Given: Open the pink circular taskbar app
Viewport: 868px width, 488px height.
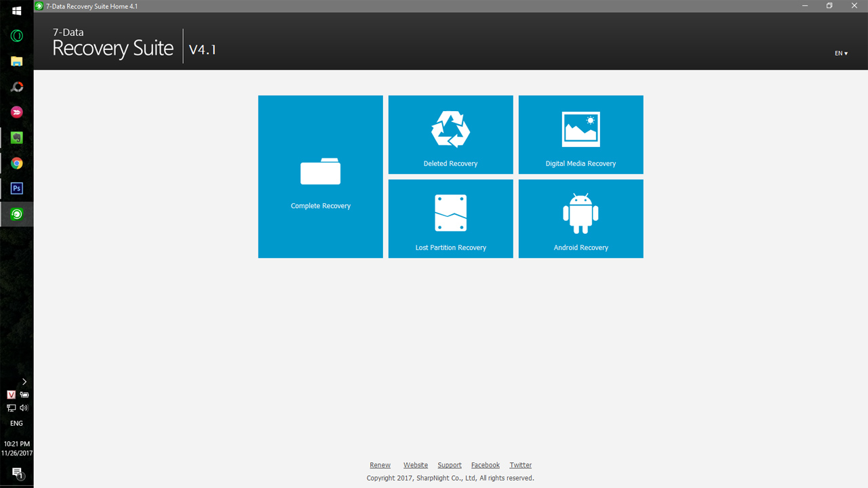Looking at the screenshot, I should (17, 112).
